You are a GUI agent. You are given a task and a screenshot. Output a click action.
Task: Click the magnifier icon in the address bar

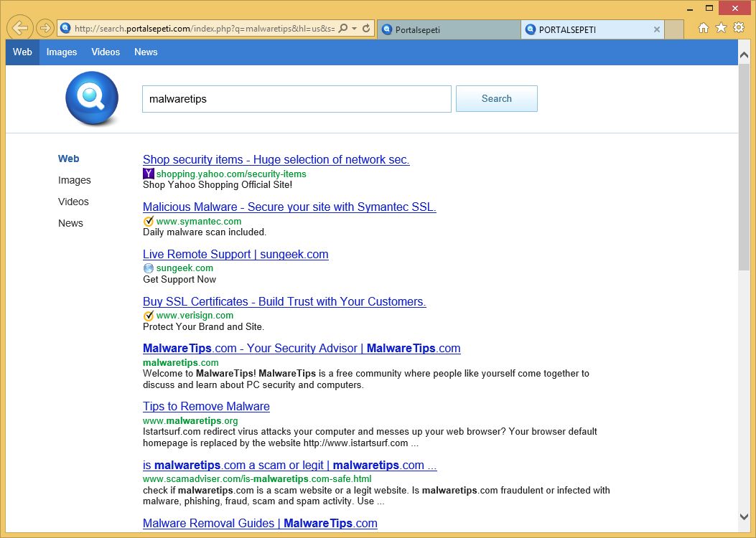point(342,29)
